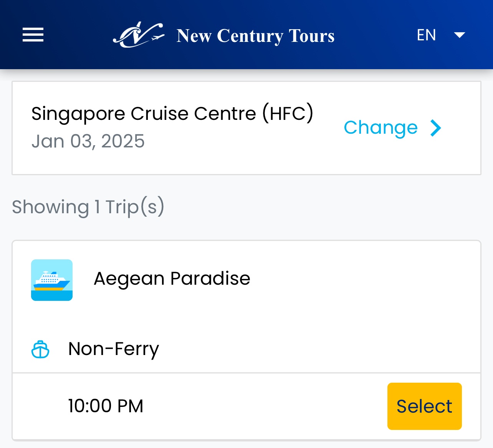Click the Jan 03, 2025 departure date
Viewport: 493px width, 448px height.
pyautogui.click(x=88, y=141)
